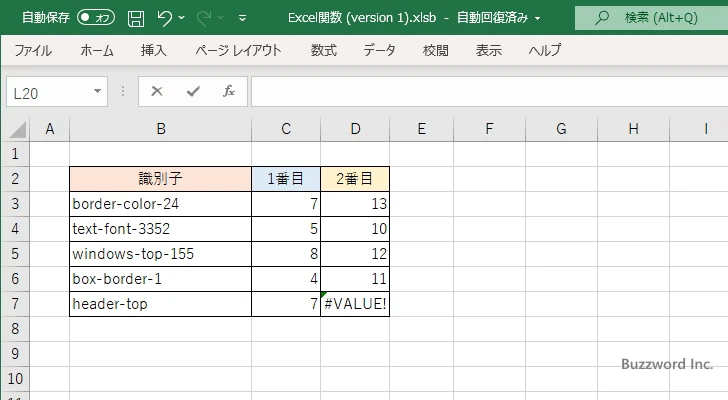Open the ヘルプ tab
Viewport: 728px width, 400px height.
pyautogui.click(x=545, y=50)
